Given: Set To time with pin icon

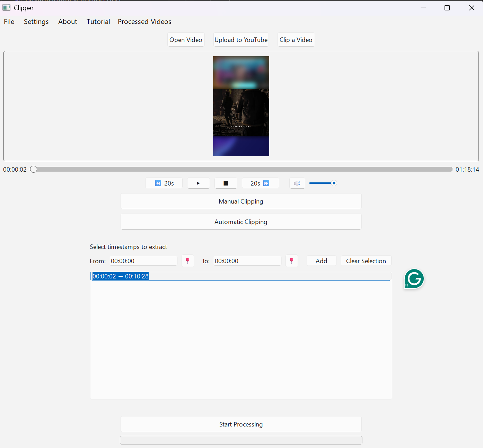Looking at the screenshot, I should click(x=291, y=261).
